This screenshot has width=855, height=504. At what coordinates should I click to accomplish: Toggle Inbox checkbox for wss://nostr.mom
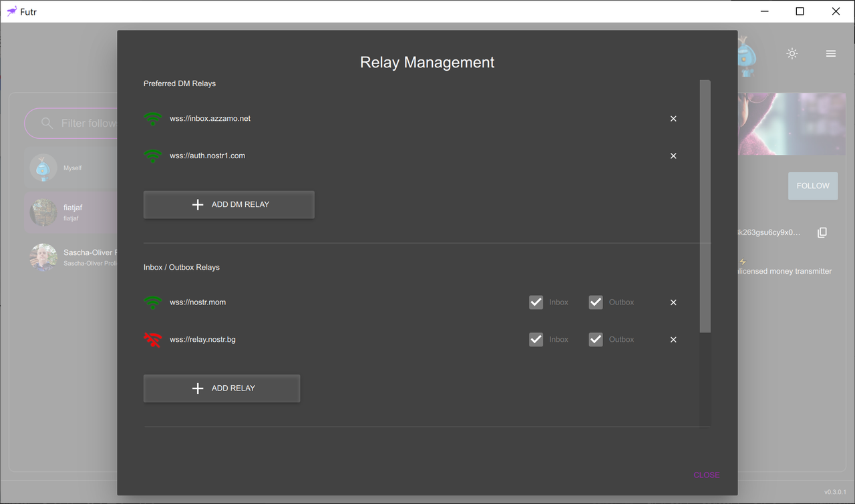pos(536,302)
